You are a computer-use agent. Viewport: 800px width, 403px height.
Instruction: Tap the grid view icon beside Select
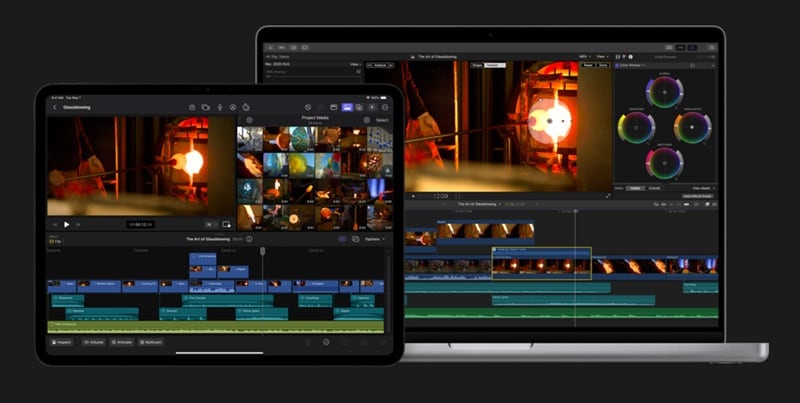tap(366, 120)
